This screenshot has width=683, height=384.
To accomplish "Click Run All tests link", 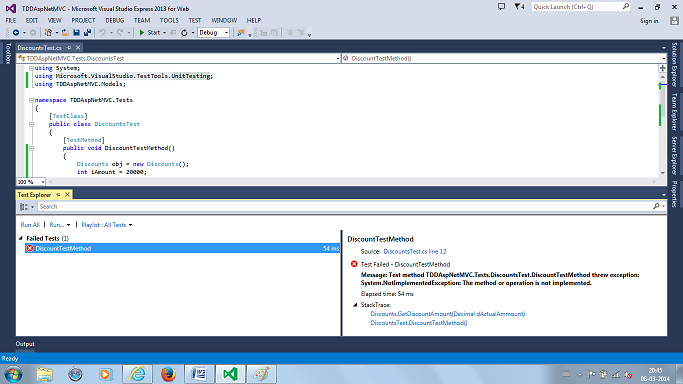I will pos(30,225).
